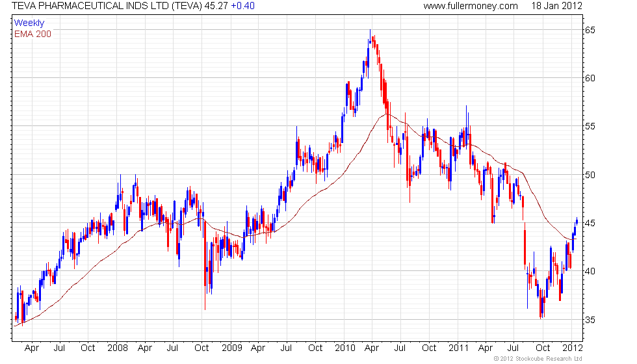Click the 2010 year marker on time axis
Screen dimensions: 637x364
point(345,348)
